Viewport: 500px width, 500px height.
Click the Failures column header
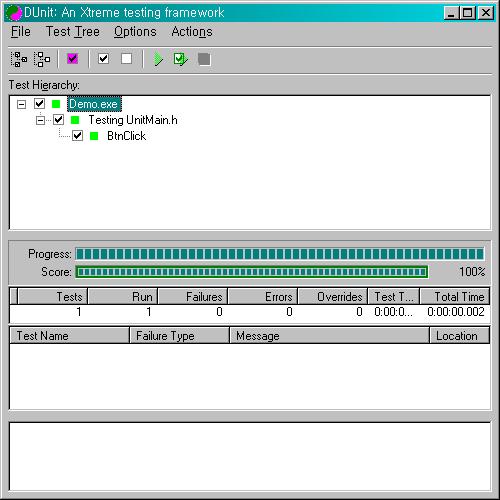193,296
